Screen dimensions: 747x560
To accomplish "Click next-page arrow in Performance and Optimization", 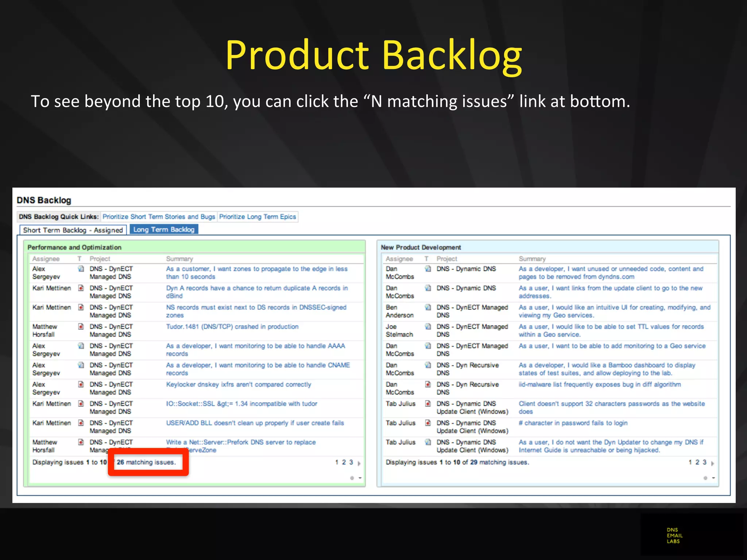I will (x=359, y=463).
